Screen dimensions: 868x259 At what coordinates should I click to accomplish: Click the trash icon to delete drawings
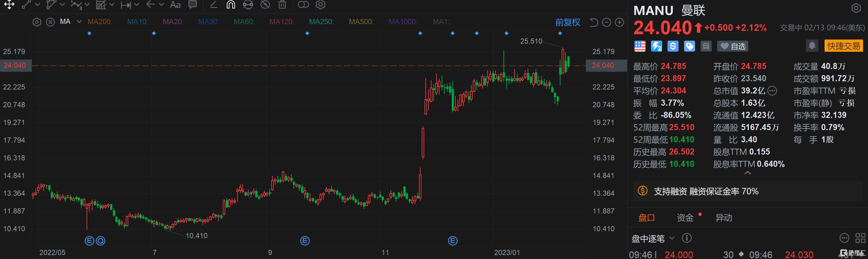[282, 5]
